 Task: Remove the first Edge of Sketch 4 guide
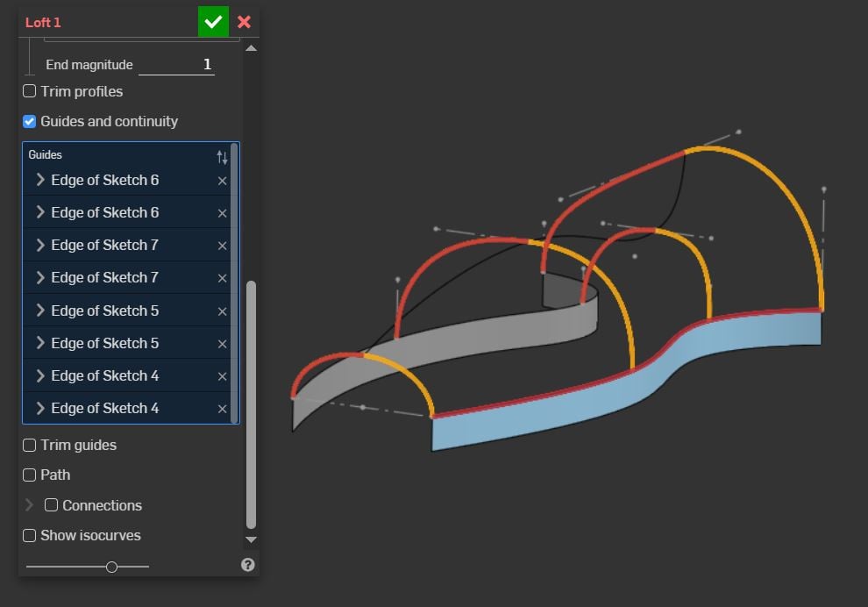coord(222,376)
